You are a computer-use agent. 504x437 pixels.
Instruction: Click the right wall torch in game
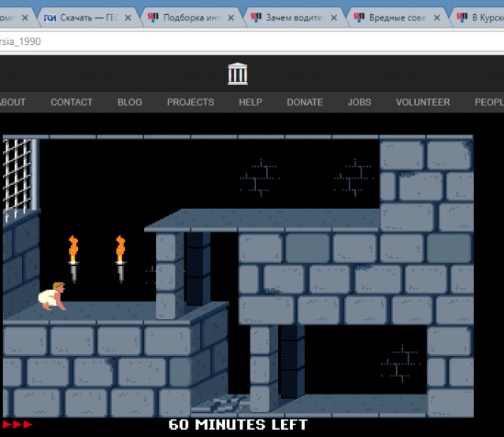(x=120, y=259)
